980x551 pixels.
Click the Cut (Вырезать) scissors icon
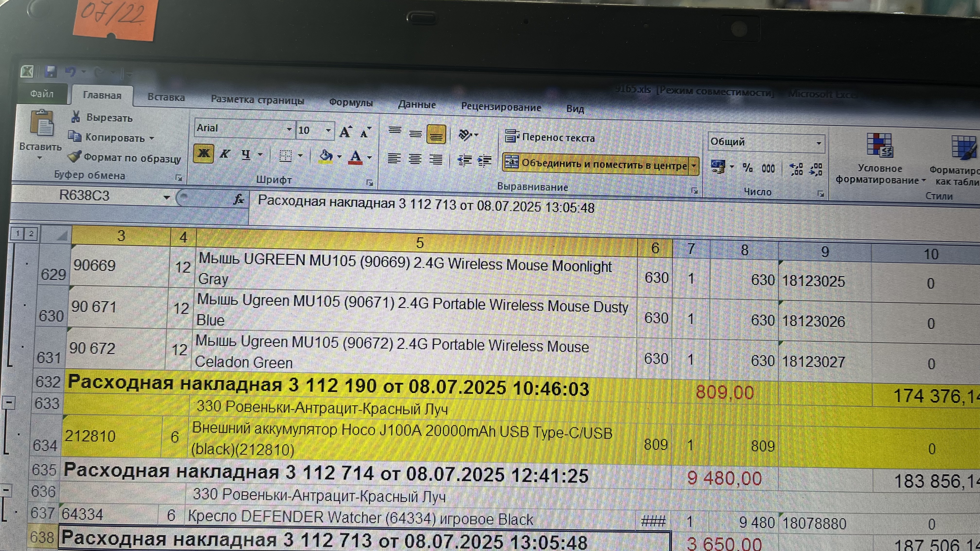[76, 117]
